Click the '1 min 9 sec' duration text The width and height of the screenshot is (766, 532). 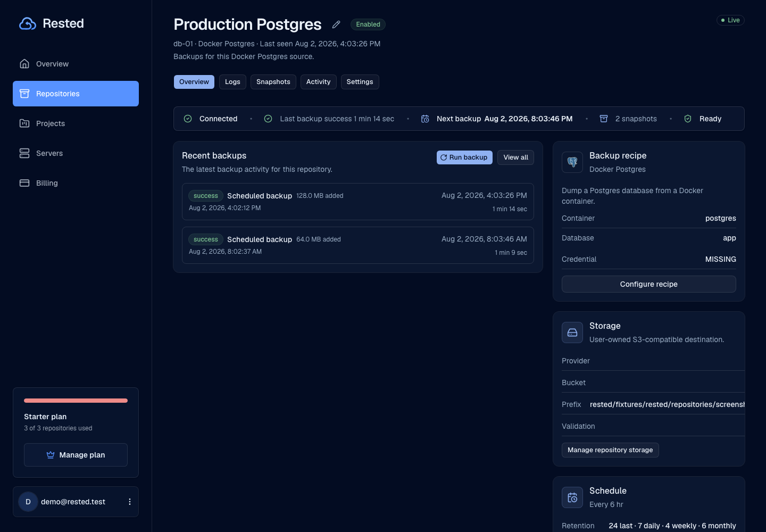(511, 253)
